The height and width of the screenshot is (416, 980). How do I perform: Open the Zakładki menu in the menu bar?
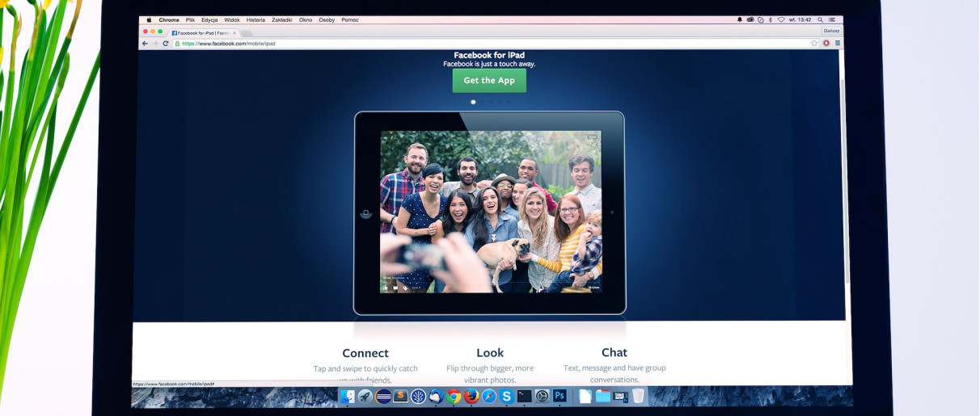(282, 19)
